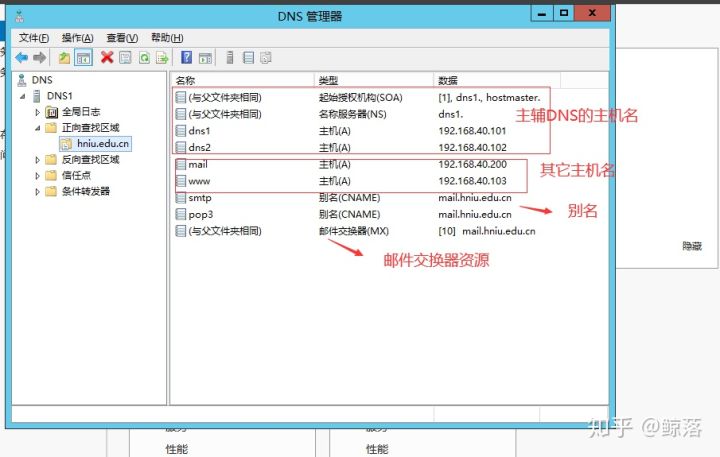Collapse the 正向查找区域 tree node arrow
The height and width of the screenshot is (457, 720).
tap(38, 128)
